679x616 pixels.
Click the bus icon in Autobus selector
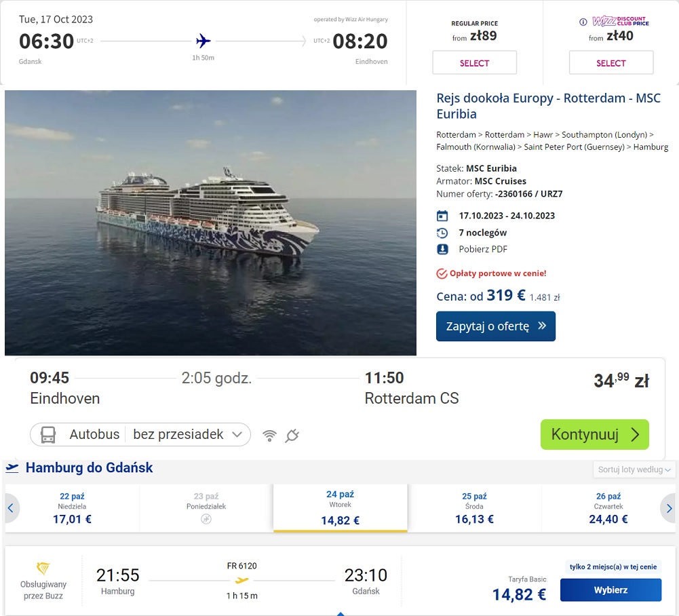[x=48, y=434]
